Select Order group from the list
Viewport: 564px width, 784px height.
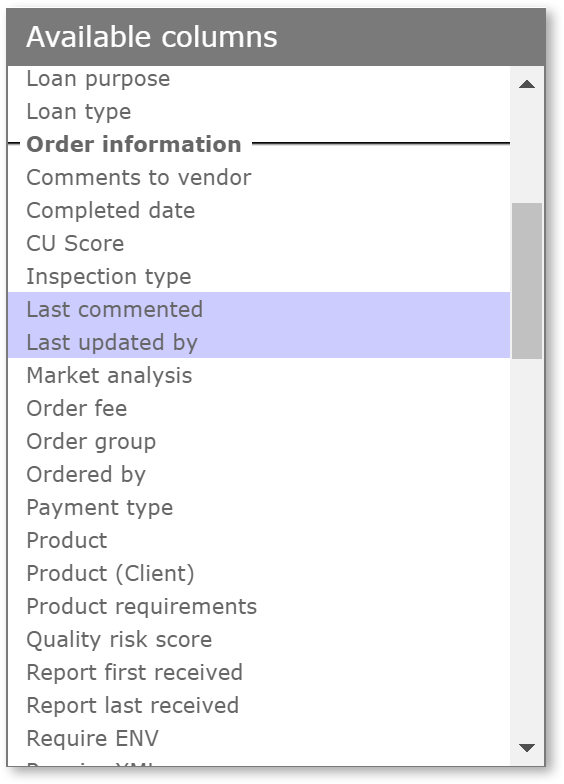click(x=259, y=442)
